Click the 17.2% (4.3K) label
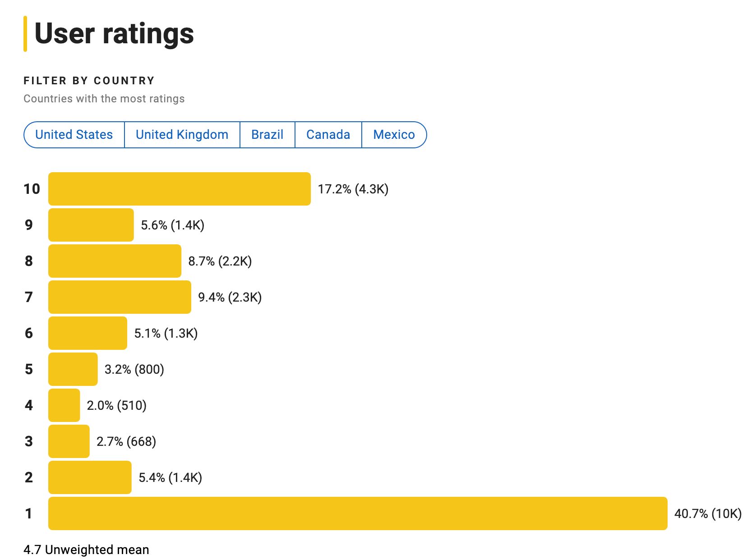The height and width of the screenshot is (559, 756). pyautogui.click(x=353, y=189)
